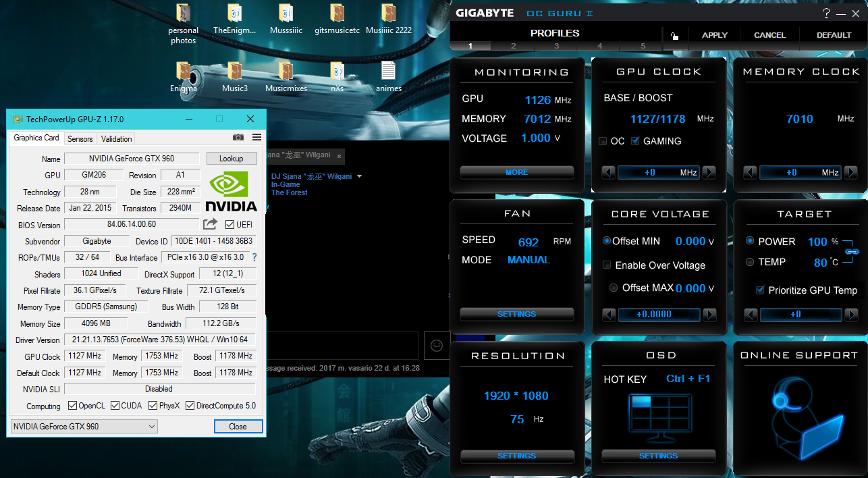Click the OC Guru help question mark

click(x=826, y=13)
